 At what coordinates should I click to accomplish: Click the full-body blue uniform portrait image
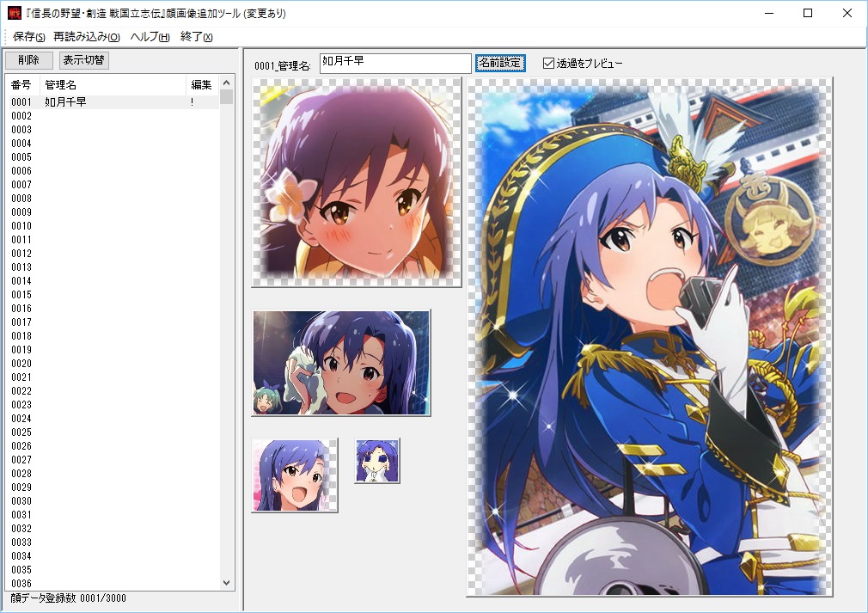click(650, 337)
